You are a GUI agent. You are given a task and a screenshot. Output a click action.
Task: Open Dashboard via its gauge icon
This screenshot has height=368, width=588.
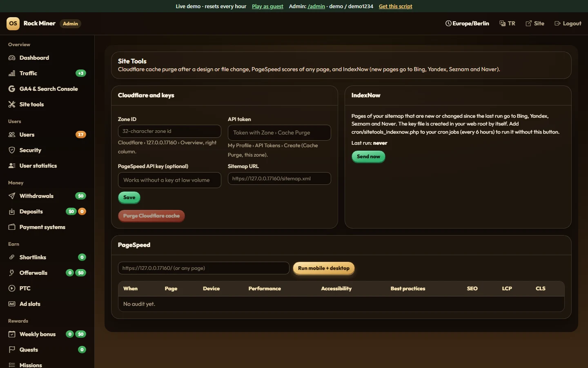coord(12,58)
